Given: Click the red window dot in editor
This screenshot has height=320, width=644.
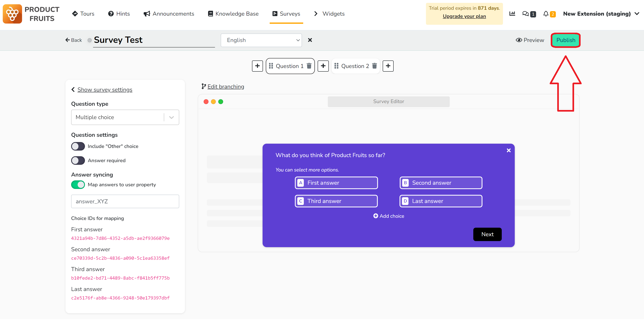Looking at the screenshot, I should (x=206, y=102).
